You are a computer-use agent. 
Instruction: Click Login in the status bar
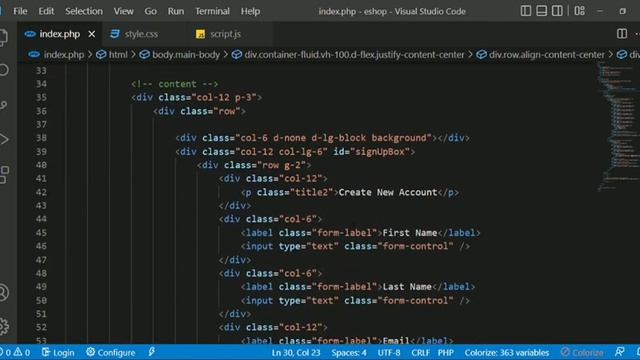coord(58,353)
